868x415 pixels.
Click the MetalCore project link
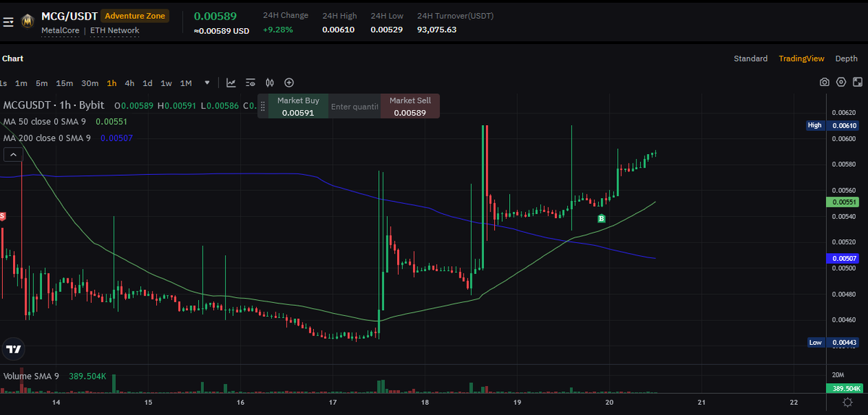coord(60,30)
